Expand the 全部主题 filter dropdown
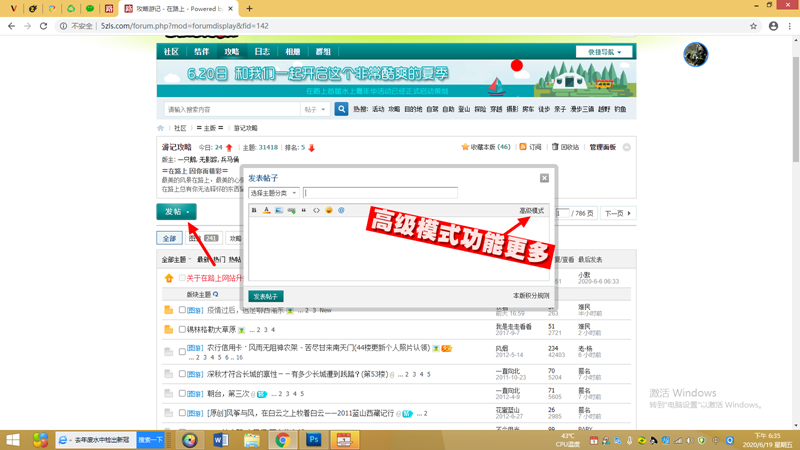Viewport: 800px width, 450px height. pyautogui.click(x=177, y=260)
